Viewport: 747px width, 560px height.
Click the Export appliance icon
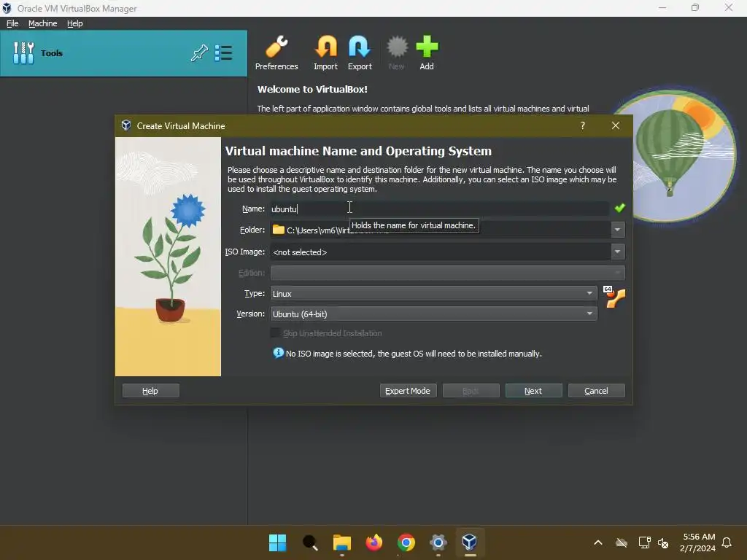pos(359,52)
